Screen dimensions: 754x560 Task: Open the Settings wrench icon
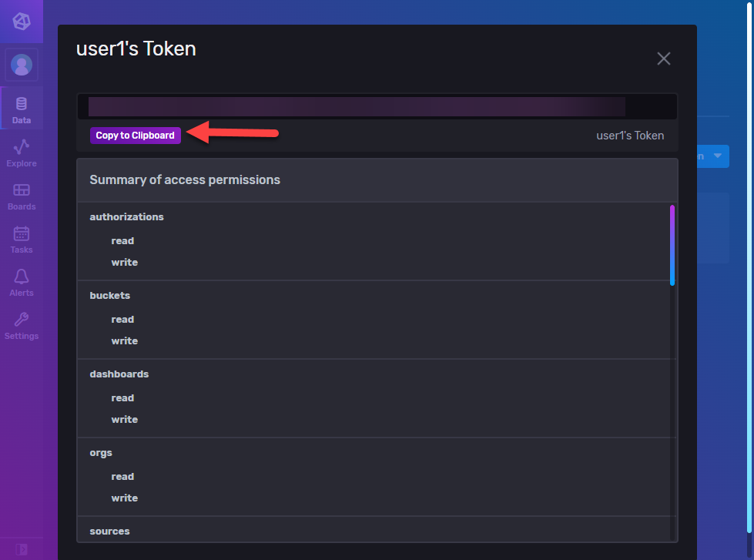21,322
